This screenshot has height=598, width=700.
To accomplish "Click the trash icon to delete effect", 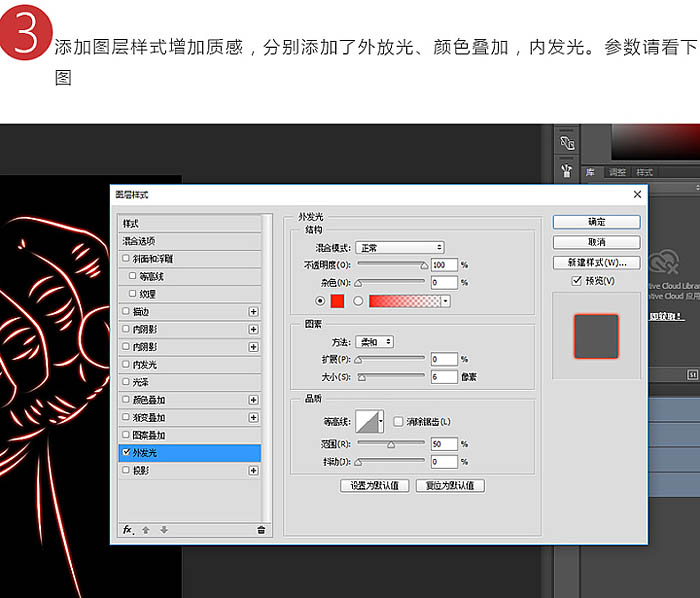I will pos(261,530).
